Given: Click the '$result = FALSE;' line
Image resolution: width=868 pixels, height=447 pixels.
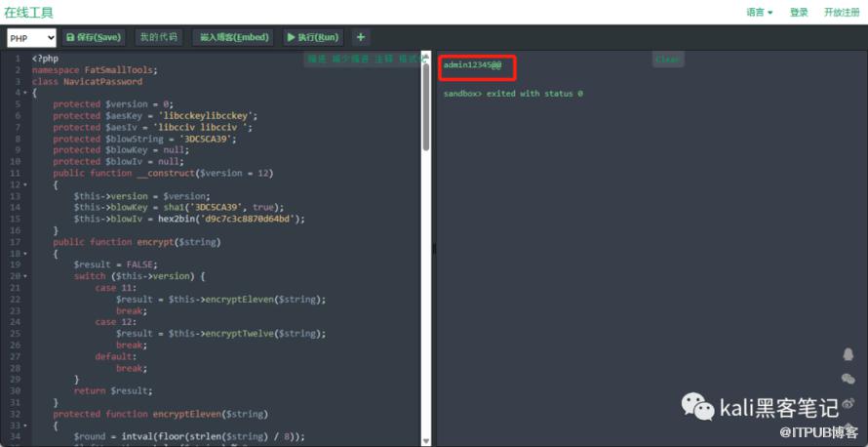Looking at the screenshot, I should point(116,264).
